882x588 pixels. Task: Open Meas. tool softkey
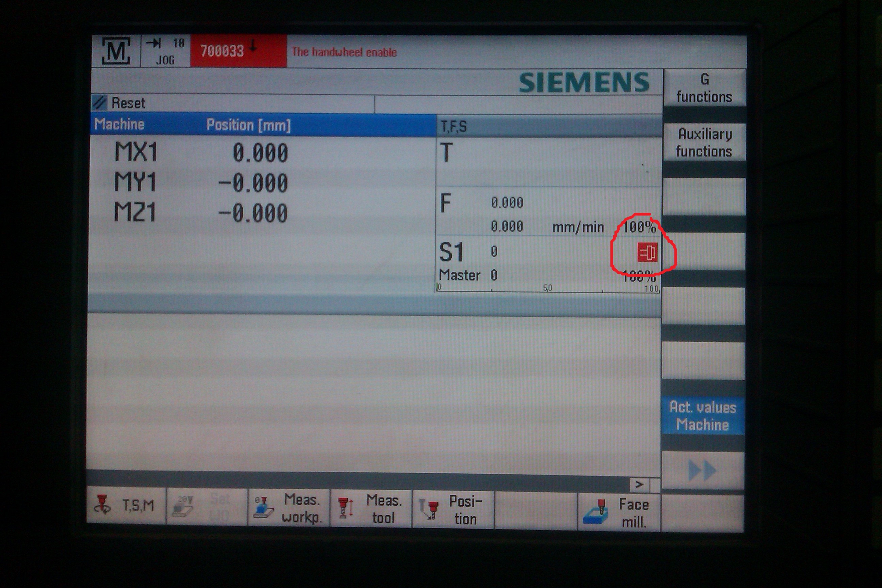click(x=371, y=509)
